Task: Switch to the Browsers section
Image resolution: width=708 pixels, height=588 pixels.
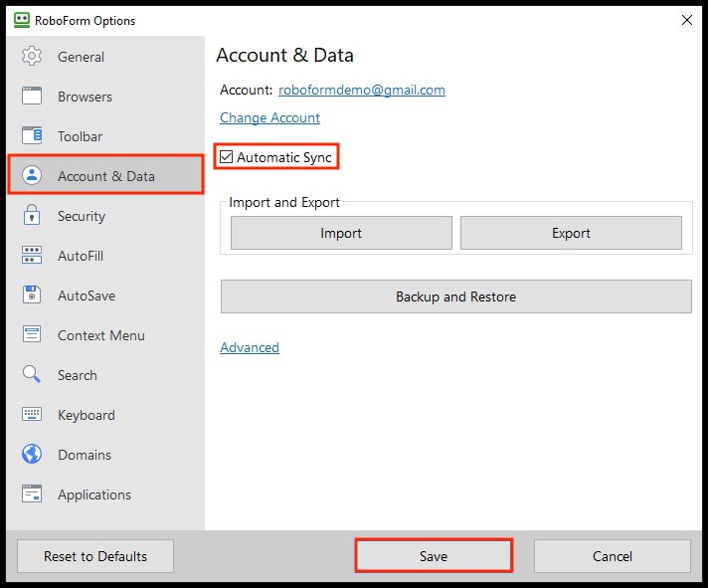Action: 105,97
